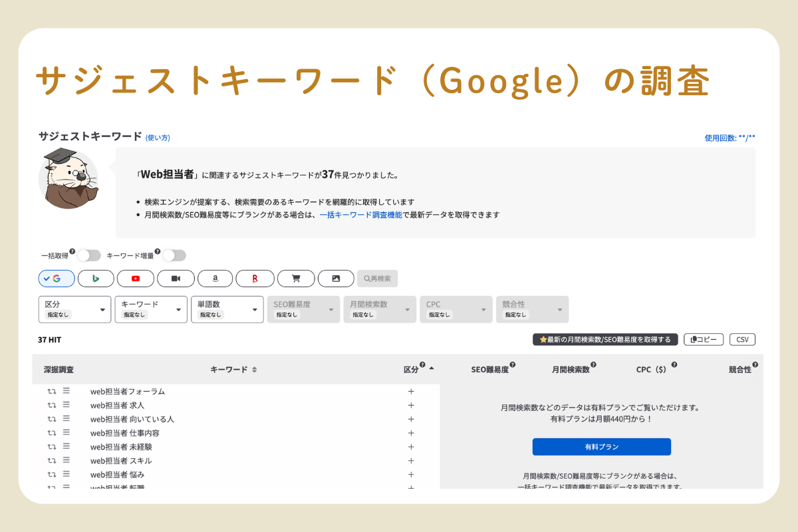Click the blue 有料プラン button
Screen dimensions: 798x532
(x=601, y=447)
